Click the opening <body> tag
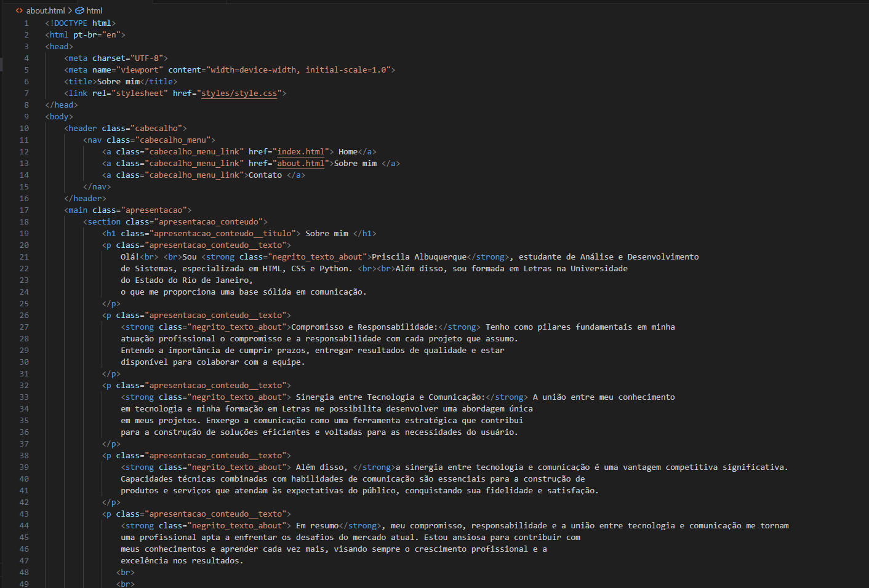869x588 pixels. click(59, 117)
